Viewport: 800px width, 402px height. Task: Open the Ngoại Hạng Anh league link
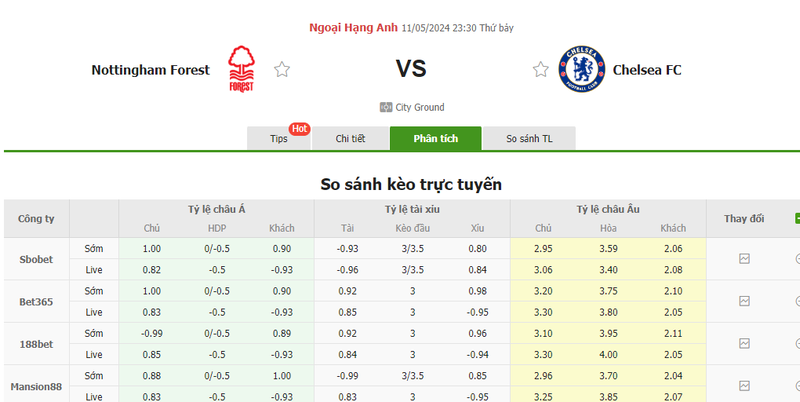tap(353, 28)
